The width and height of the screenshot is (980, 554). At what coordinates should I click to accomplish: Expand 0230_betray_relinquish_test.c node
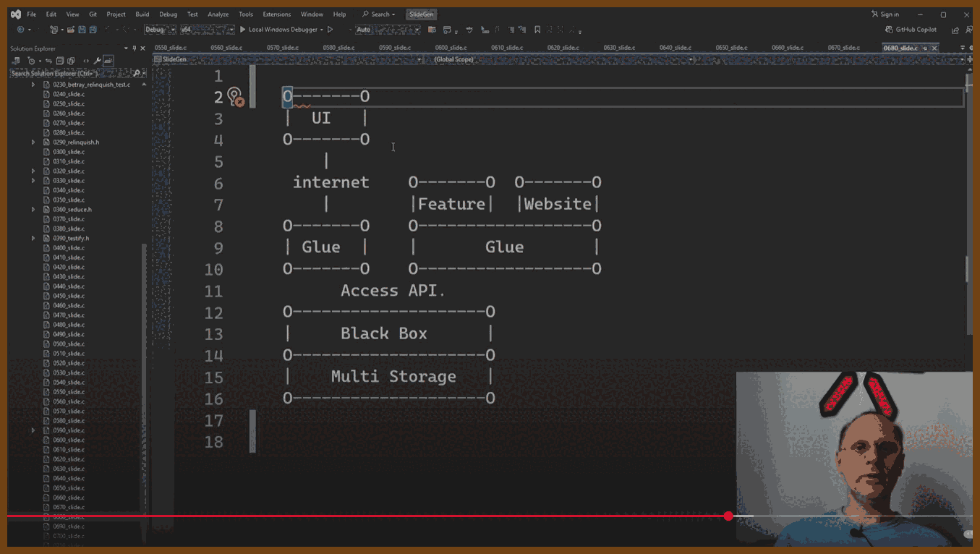click(33, 85)
